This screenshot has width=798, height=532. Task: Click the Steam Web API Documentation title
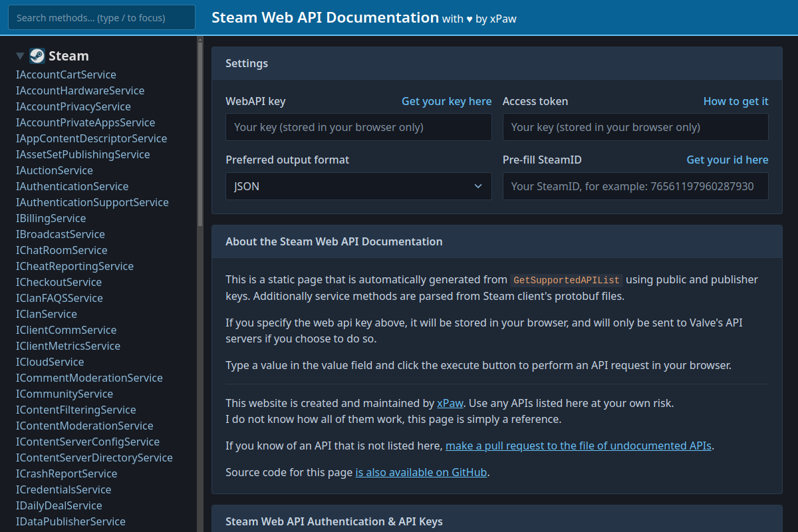(325, 17)
